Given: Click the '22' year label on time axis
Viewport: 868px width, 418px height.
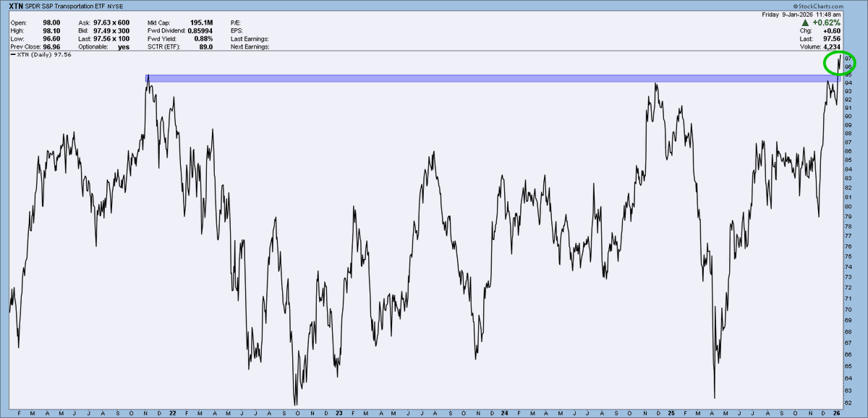Looking at the screenshot, I should click(172, 414).
